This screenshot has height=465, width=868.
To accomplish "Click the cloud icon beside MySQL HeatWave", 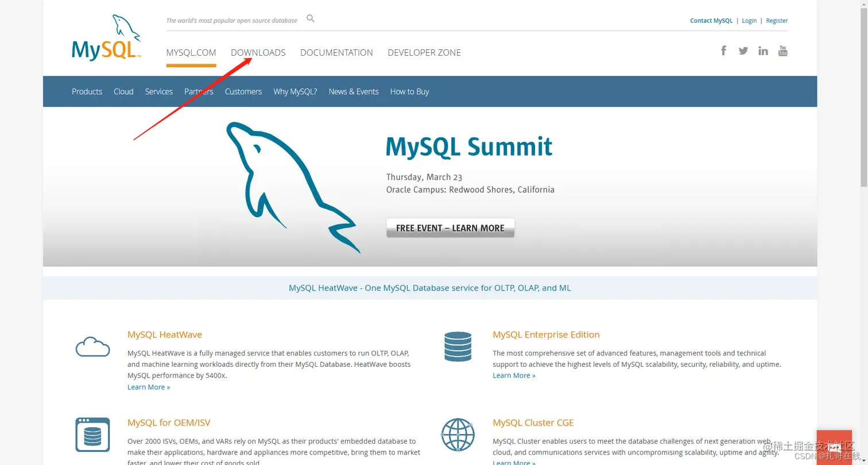I will [x=92, y=346].
